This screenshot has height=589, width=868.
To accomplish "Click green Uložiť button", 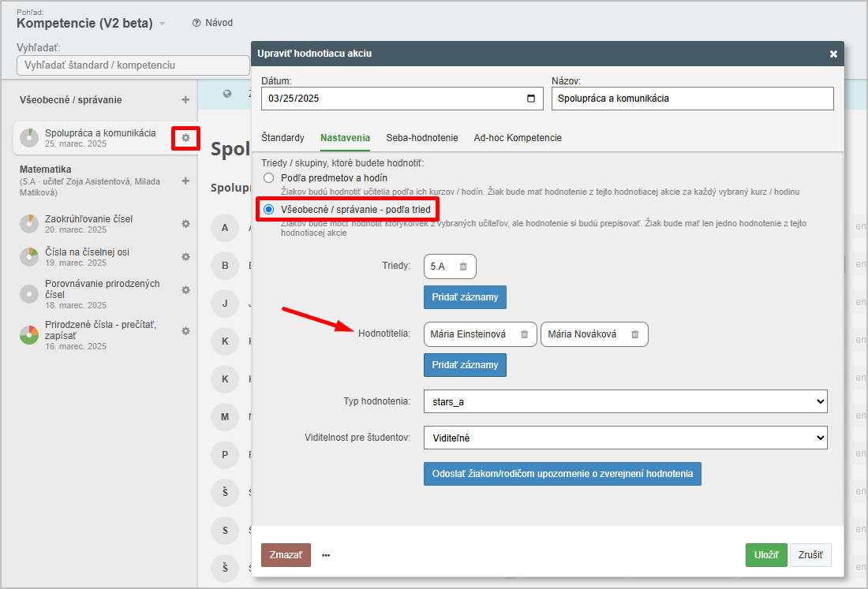I will tap(765, 555).
